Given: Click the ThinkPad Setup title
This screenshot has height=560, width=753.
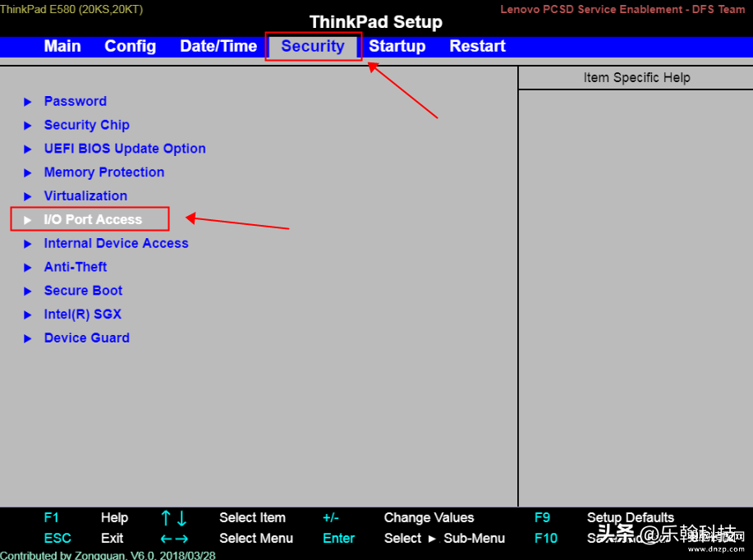Looking at the screenshot, I should [x=376, y=21].
